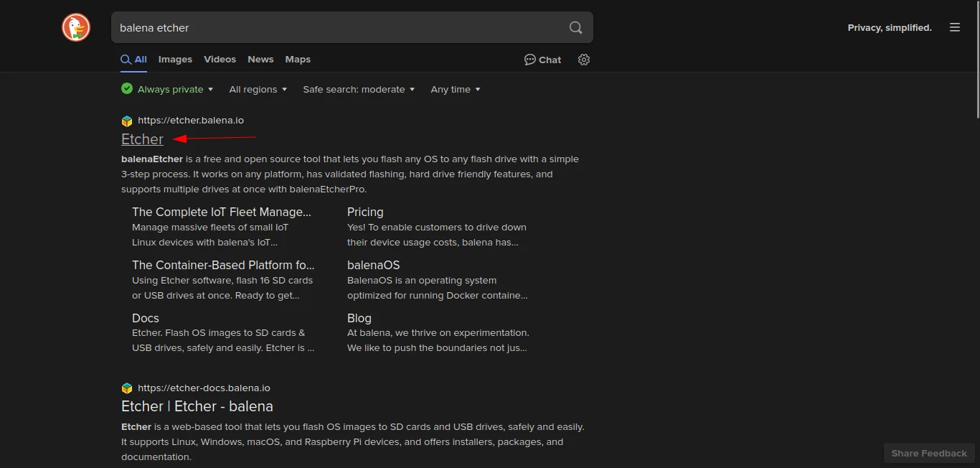
Task: Open The Container-Based Platform sitelink
Action: pyautogui.click(x=223, y=265)
